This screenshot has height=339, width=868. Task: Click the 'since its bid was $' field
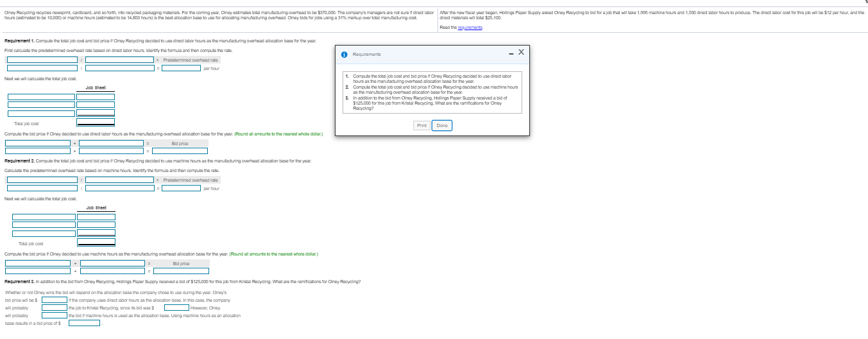(176, 308)
